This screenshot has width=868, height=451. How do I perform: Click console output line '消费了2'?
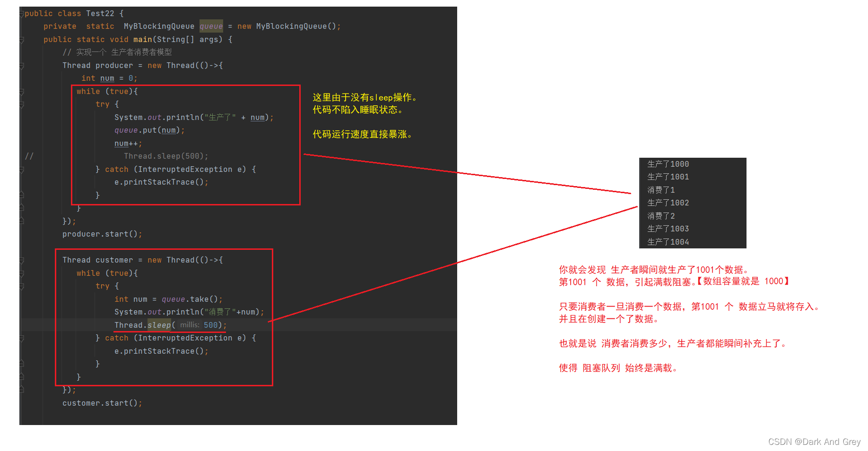tap(661, 216)
